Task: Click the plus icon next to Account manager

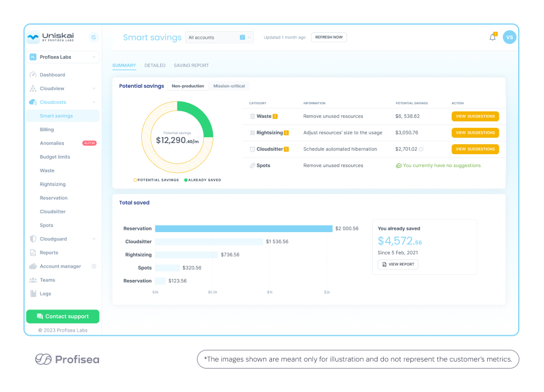Action: 94,266
